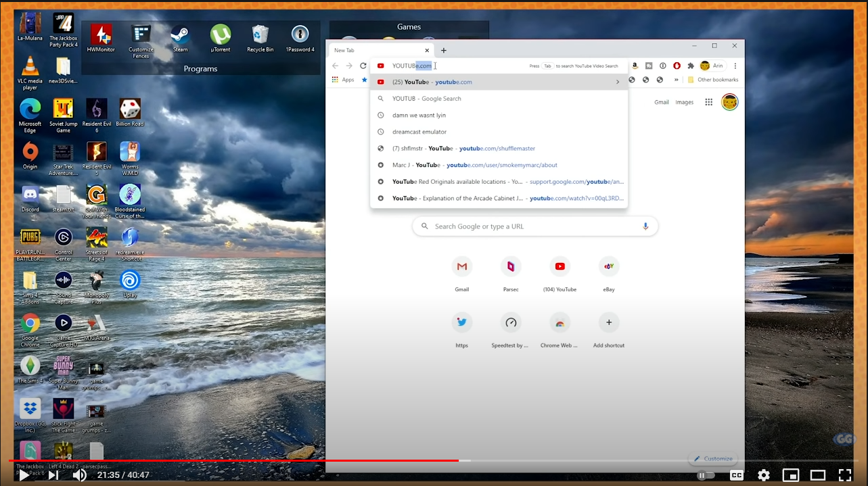Skip to the next video
Viewport: 868px width, 486px height.
(53, 475)
